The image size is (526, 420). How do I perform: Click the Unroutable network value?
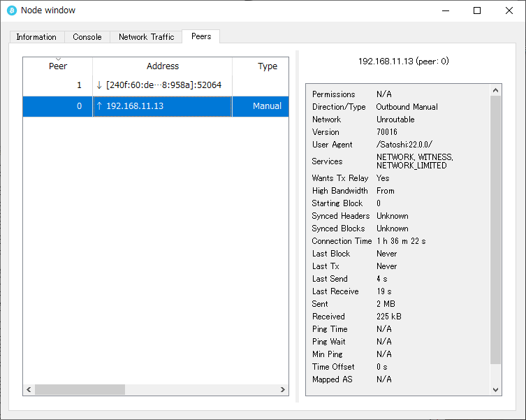click(395, 120)
